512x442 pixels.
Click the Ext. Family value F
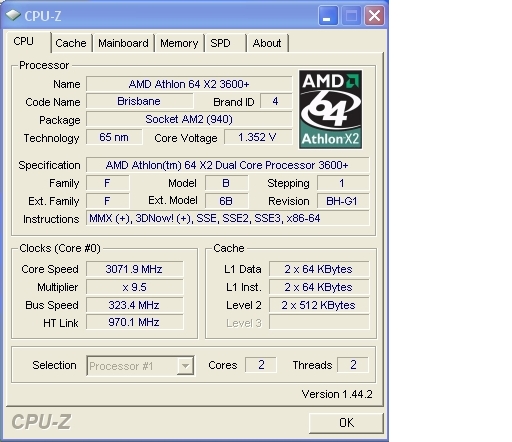(107, 201)
